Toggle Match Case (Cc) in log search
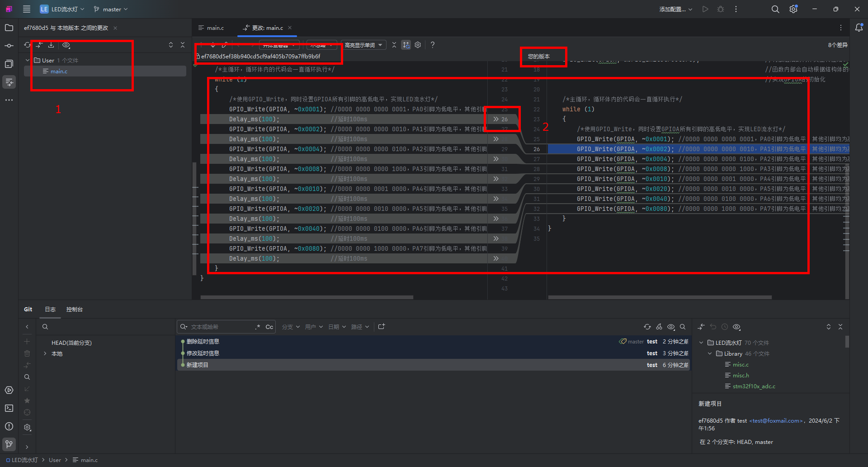 [x=269, y=327]
